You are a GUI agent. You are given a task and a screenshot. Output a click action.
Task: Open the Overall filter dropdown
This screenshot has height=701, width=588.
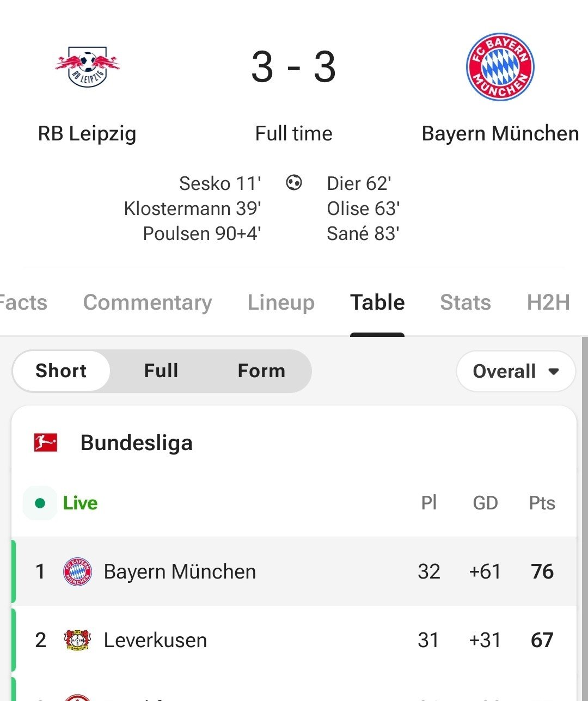[x=515, y=371]
